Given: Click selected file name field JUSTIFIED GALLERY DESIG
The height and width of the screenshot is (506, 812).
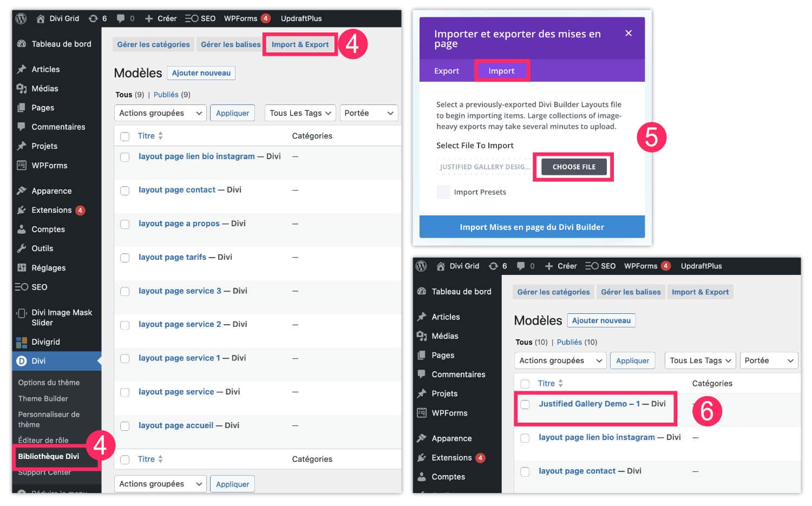Looking at the screenshot, I should point(485,167).
